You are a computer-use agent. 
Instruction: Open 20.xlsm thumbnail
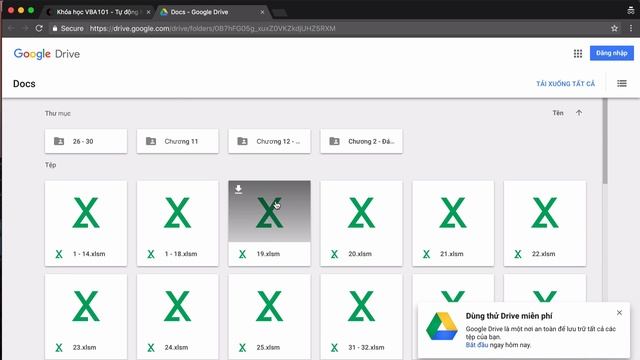361,211
